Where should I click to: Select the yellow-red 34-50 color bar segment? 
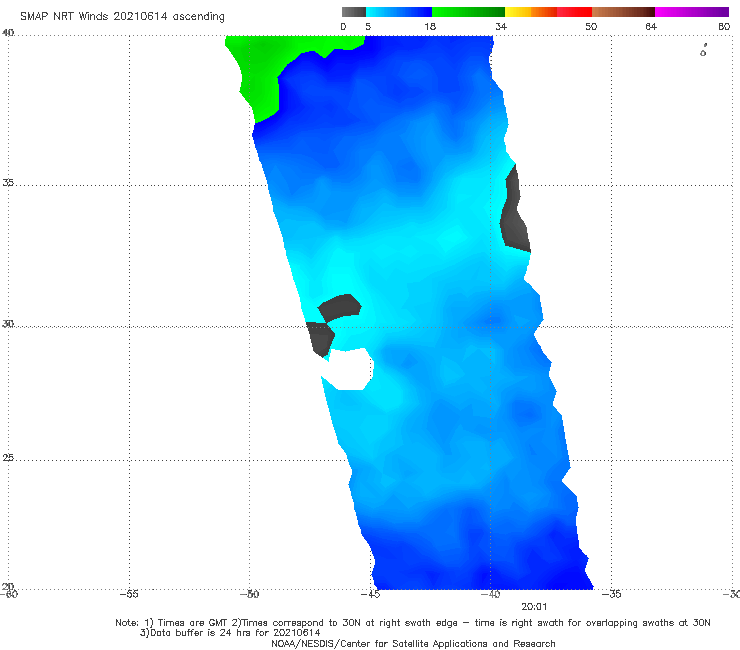point(548,12)
